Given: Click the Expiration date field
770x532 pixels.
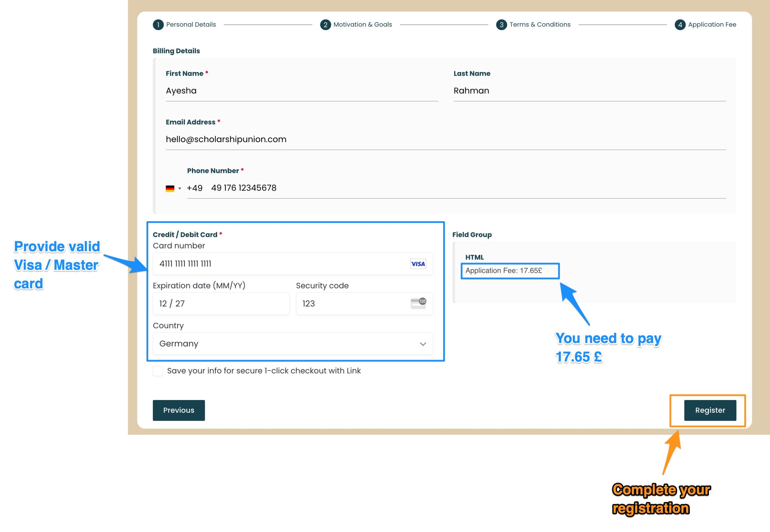Looking at the screenshot, I should tap(221, 304).
